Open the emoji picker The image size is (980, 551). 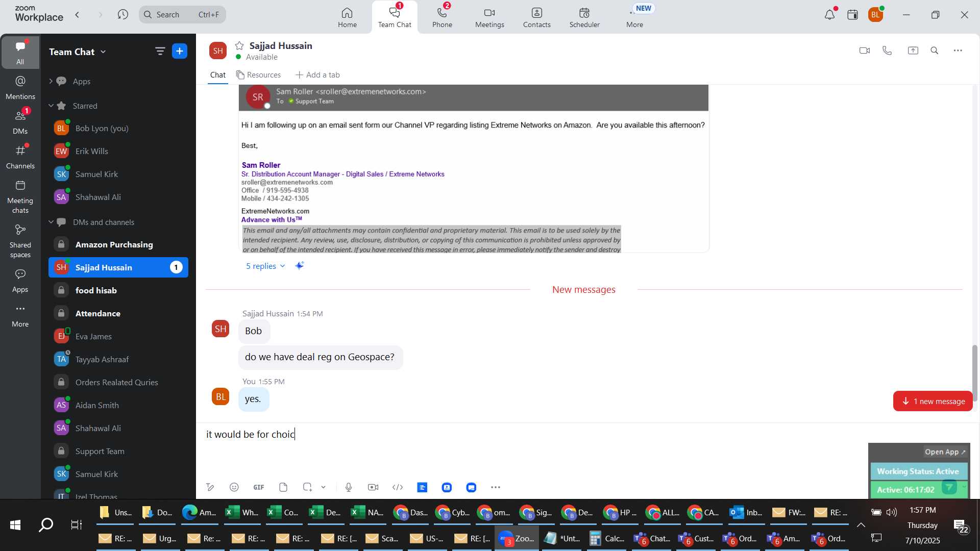(234, 487)
